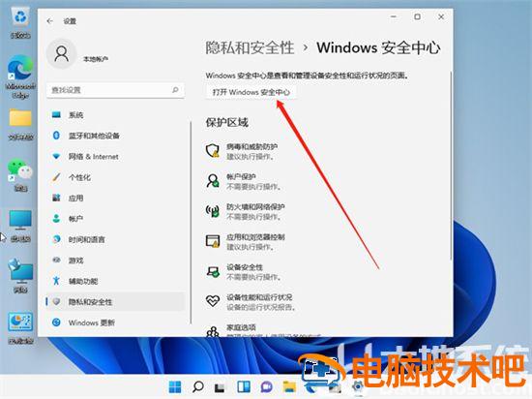Select the Network desktop icon

[x=20, y=276]
